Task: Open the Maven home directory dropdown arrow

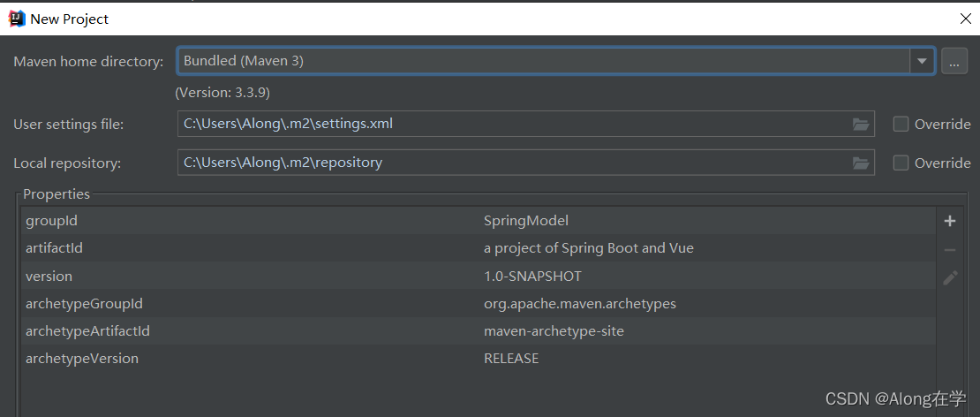Action: [921, 61]
